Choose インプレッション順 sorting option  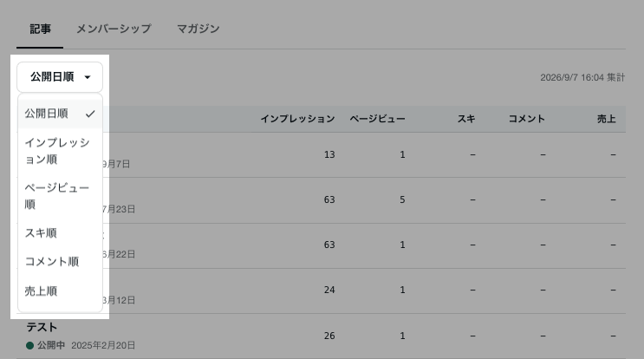(x=60, y=151)
